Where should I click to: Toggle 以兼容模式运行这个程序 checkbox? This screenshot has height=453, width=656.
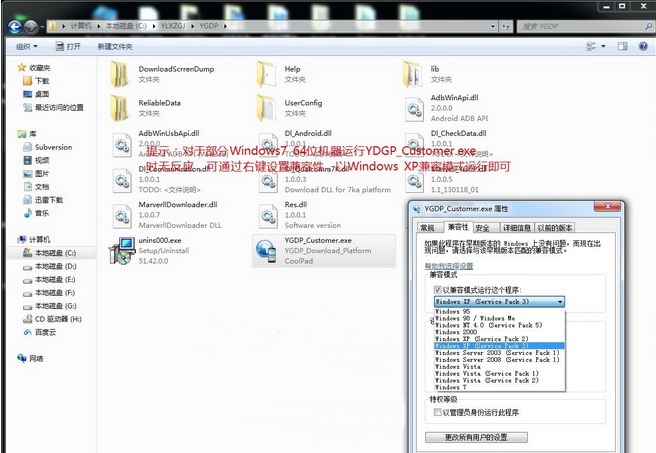[438, 289]
